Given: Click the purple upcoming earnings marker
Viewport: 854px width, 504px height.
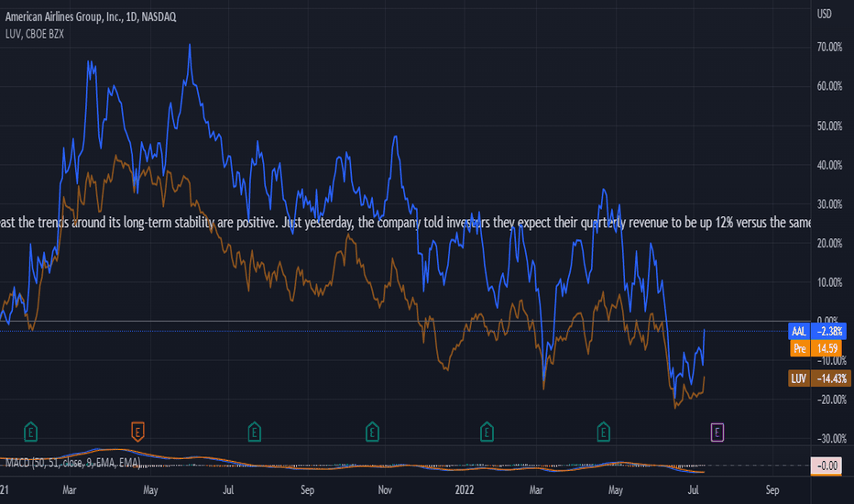Looking at the screenshot, I should coord(717,433).
